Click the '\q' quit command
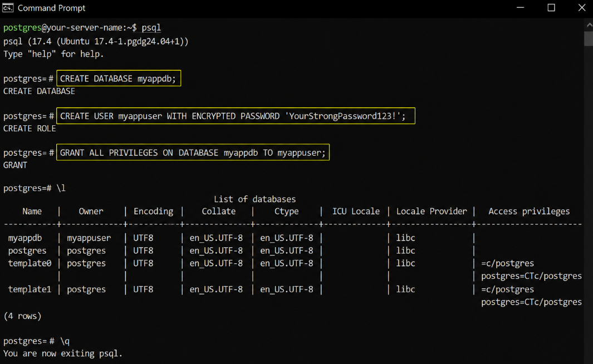This screenshot has width=593, height=364. [x=65, y=341]
